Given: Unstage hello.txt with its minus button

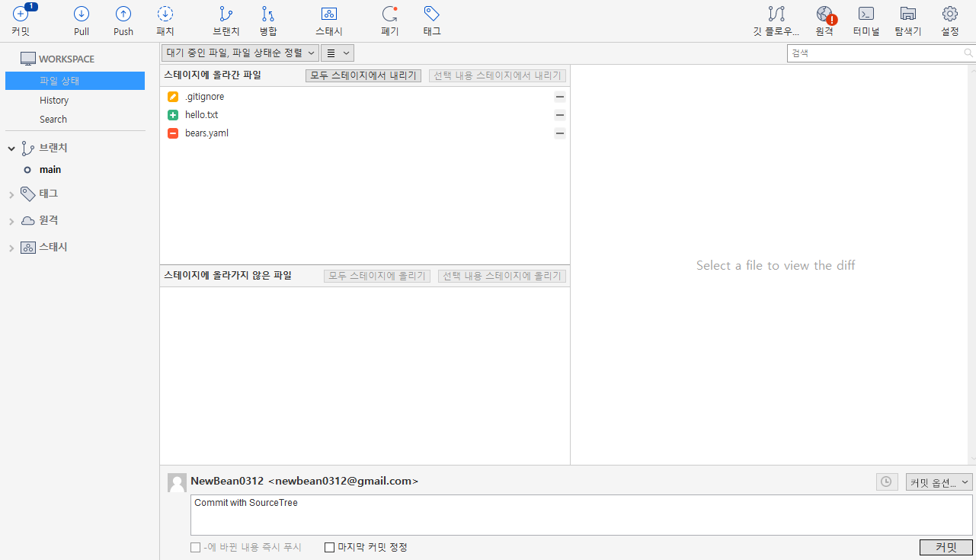Looking at the screenshot, I should coord(560,115).
